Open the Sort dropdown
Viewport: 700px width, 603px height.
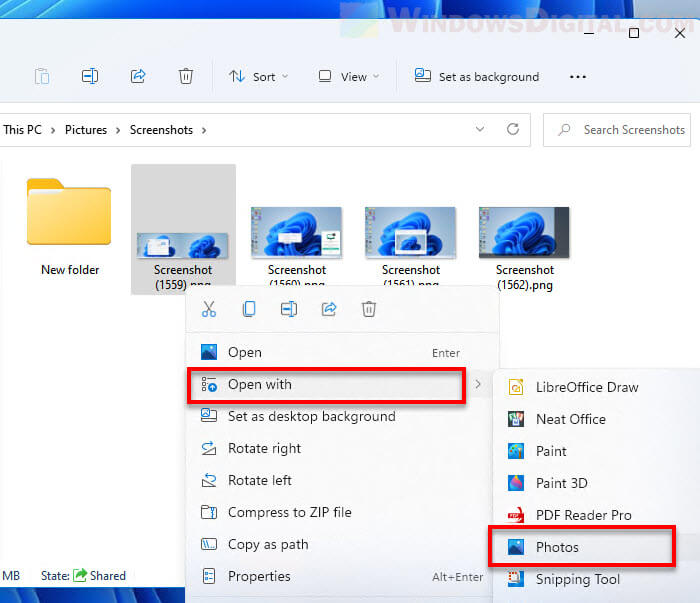coord(258,77)
